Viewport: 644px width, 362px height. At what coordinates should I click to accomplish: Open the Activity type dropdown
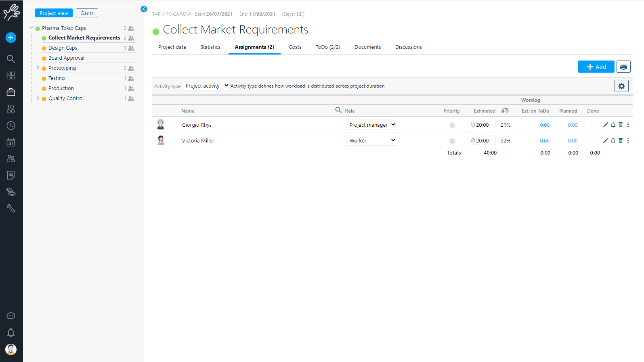tap(206, 86)
